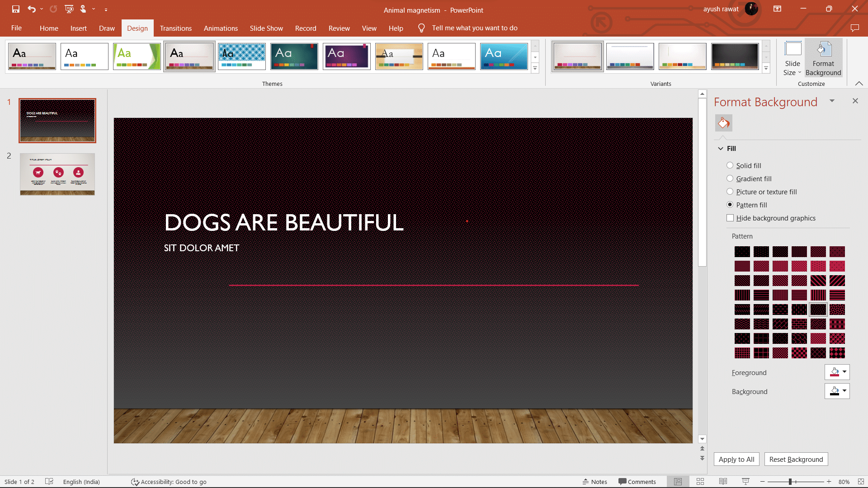Select the Solid fill radio button
The height and width of the screenshot is (488, 868).
pyautogui.click(x=730, y=165)
